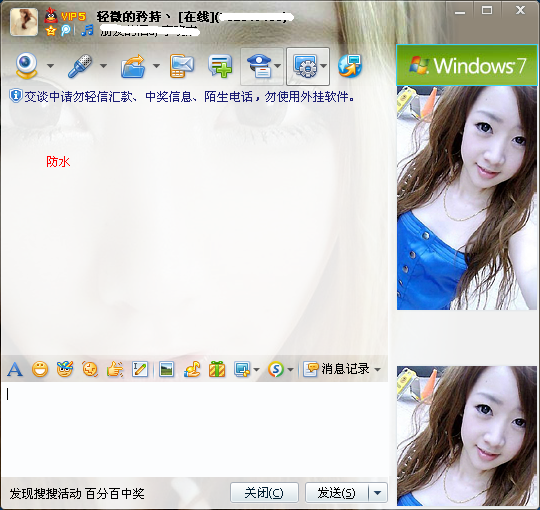Send a window shake with the pointing hand icon
This screenshot has height=510, width=540.
point(115,370)
